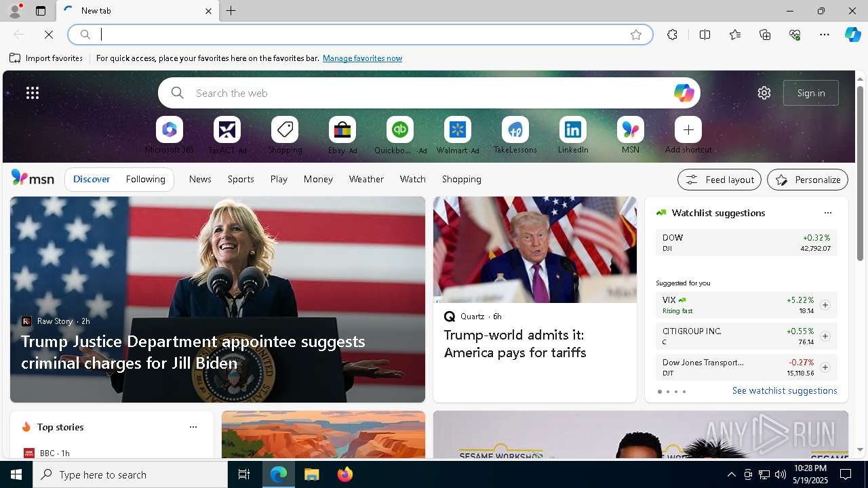Toggle Split screen in toolbar

[705, 35]
